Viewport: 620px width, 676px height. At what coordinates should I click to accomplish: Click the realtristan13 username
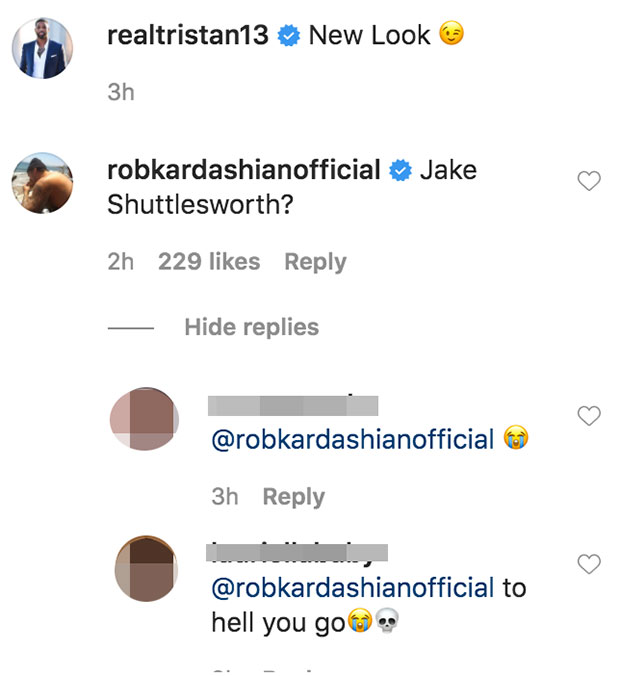[x=187, y=35]
